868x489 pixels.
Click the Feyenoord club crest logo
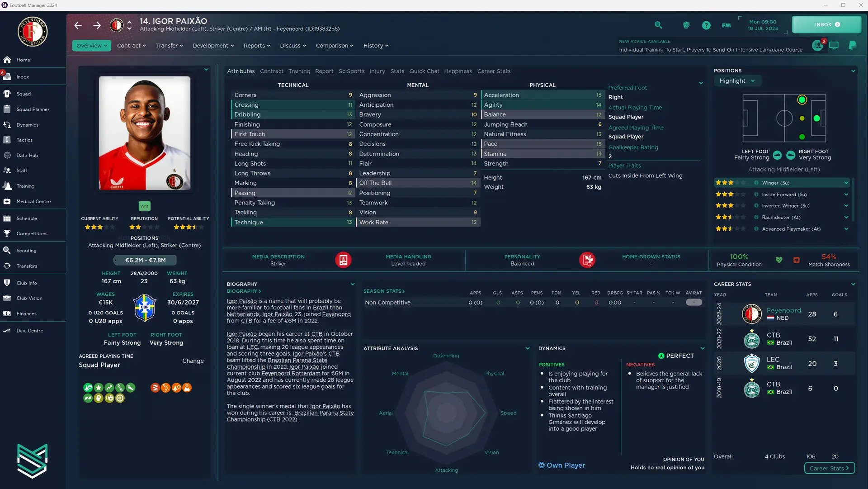point(33,32)
